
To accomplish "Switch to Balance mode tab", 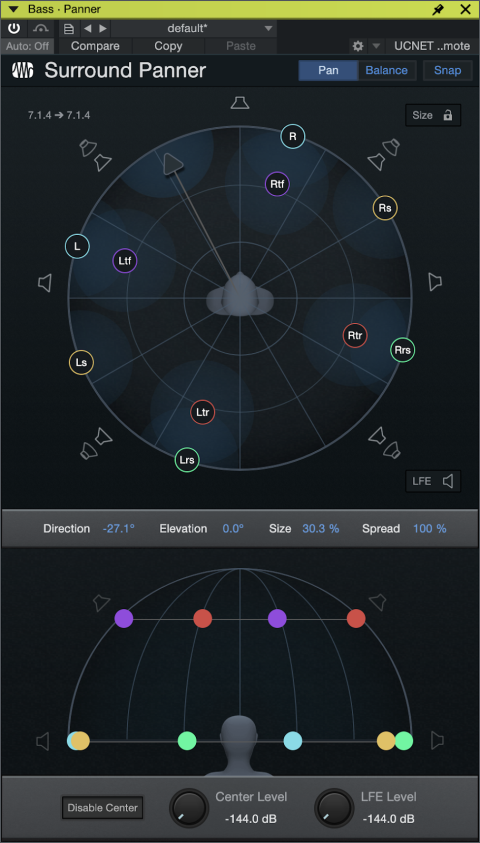I will pyautogui.click(x=386, y=70).
